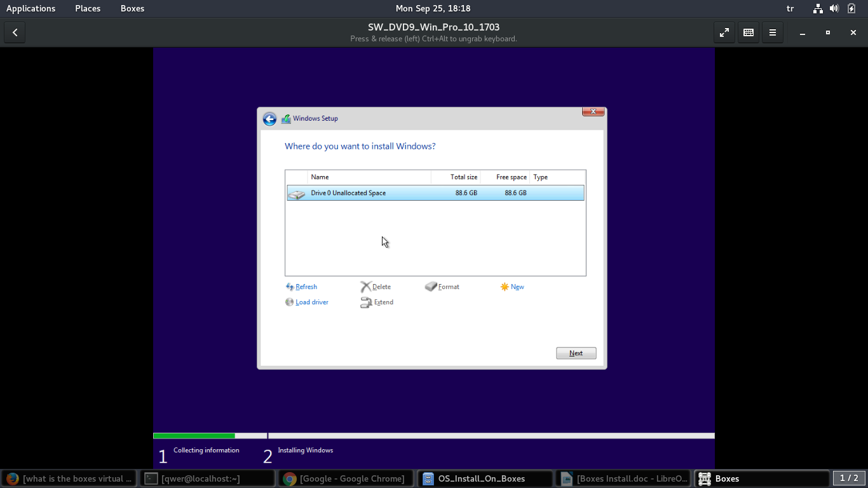868x488 pixels.
Task: Toggle fullscreen mode in Boxes header
Action: 724,32
